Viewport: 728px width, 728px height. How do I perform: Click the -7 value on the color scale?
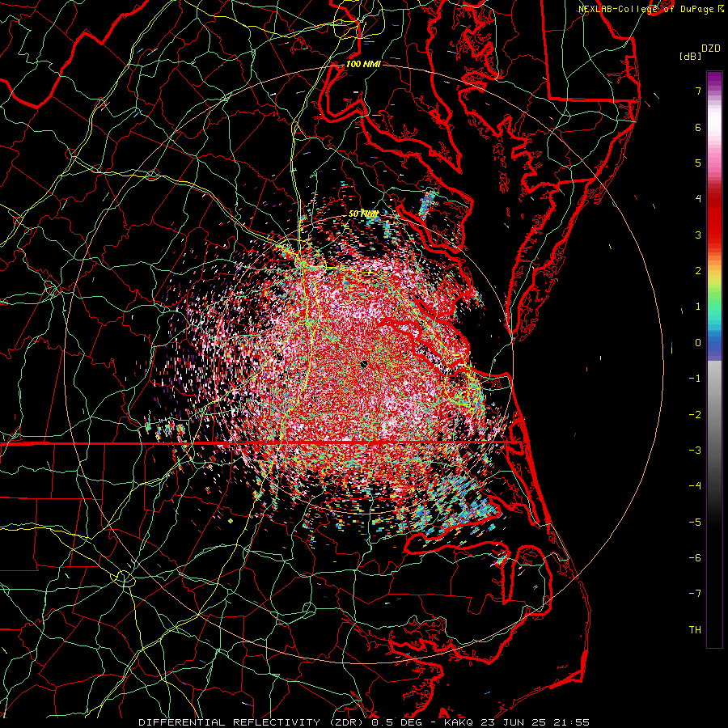[x=695, y=594]
